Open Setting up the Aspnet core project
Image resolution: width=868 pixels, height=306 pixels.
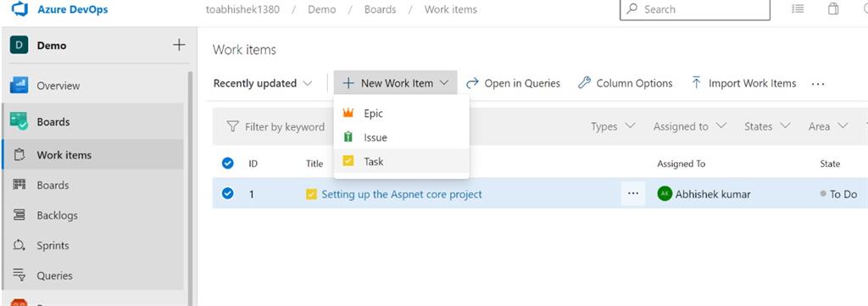tap(402, 194)
